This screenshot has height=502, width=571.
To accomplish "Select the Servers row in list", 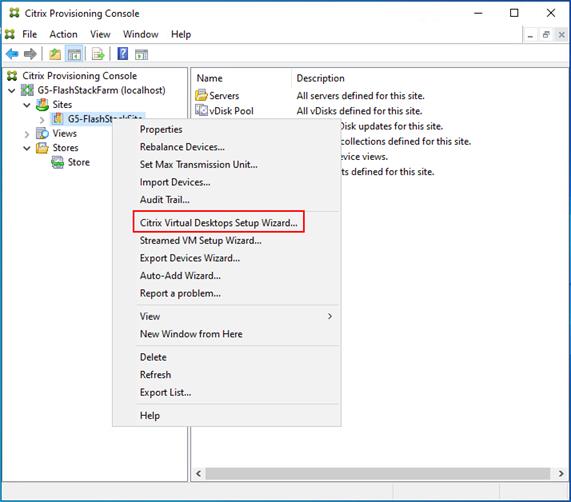I will pos(224,96).
